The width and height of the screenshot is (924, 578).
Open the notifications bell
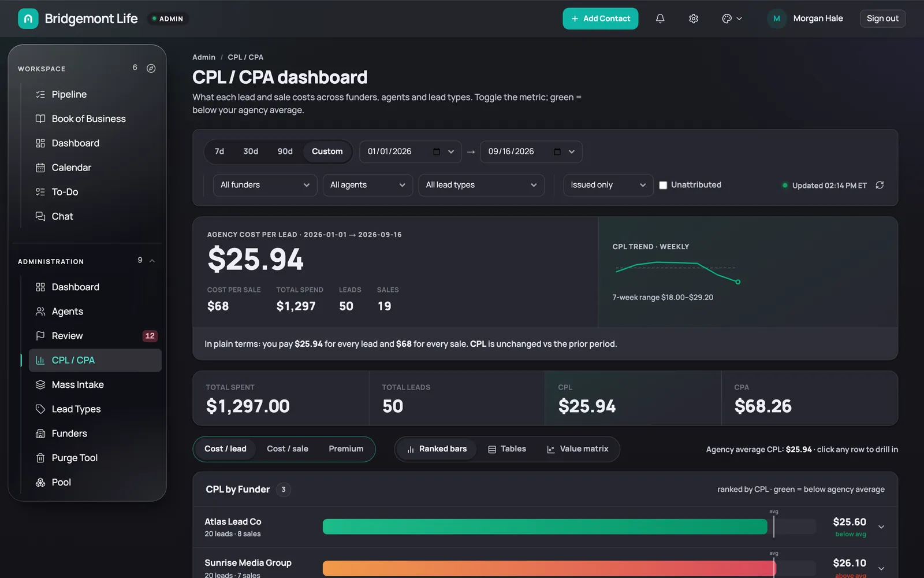(660, 18)
